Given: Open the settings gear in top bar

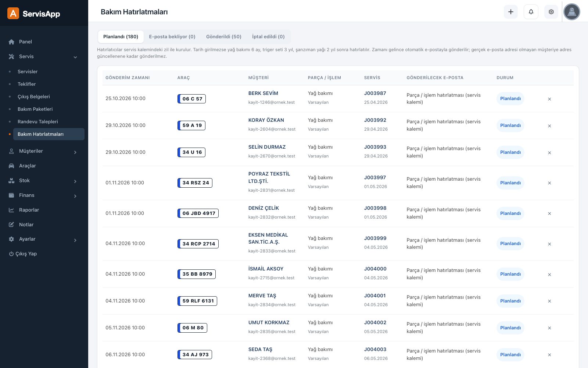Looking at the screenshot, I should click(x=551, y=12).
